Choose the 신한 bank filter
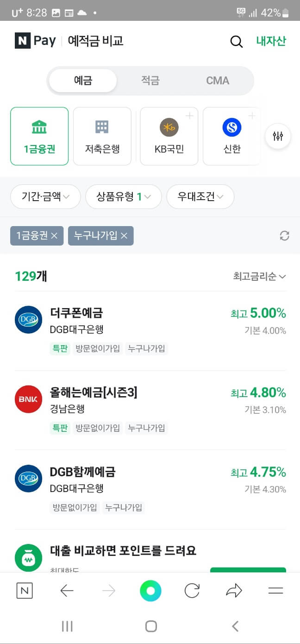Screen dimensions: 300x644 coord(231,136)
